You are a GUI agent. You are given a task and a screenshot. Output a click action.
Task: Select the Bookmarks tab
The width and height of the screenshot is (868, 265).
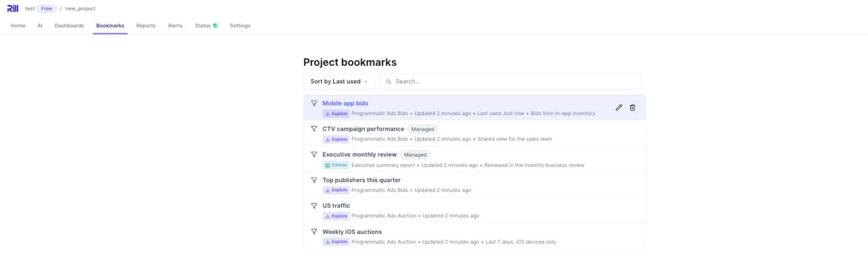[110, 25]
